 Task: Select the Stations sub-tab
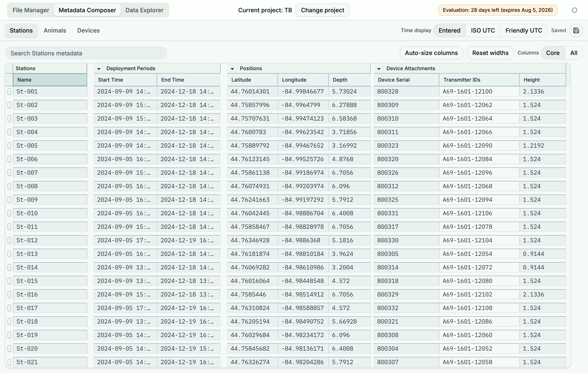click(21, 30)
